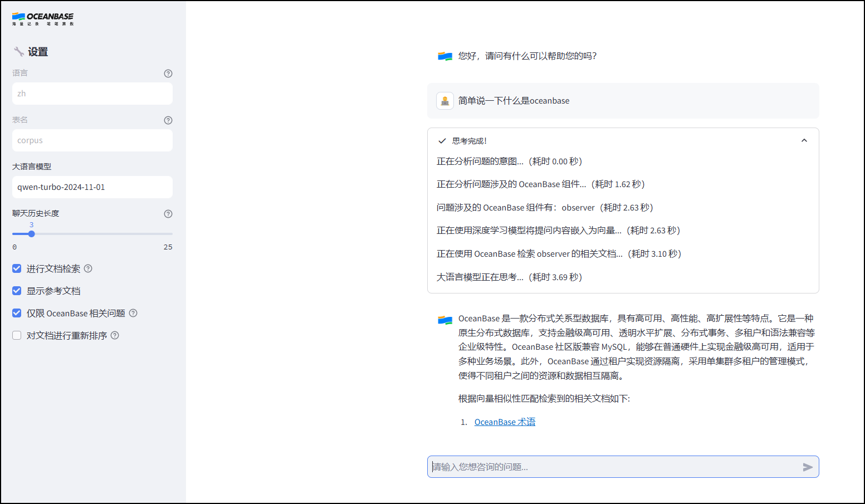
Task: Open help tooltip next to 聊天历史长度
Action: coord(168,214)
